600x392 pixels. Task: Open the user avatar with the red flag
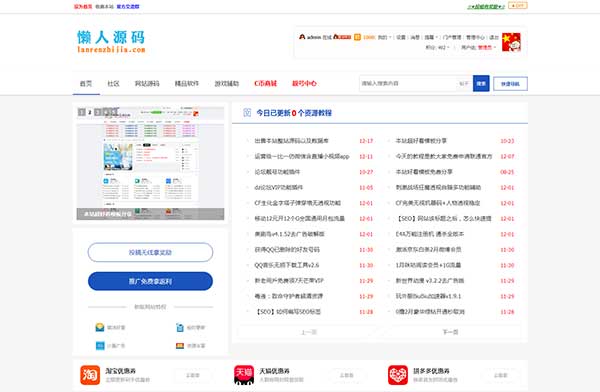[511, 42]
